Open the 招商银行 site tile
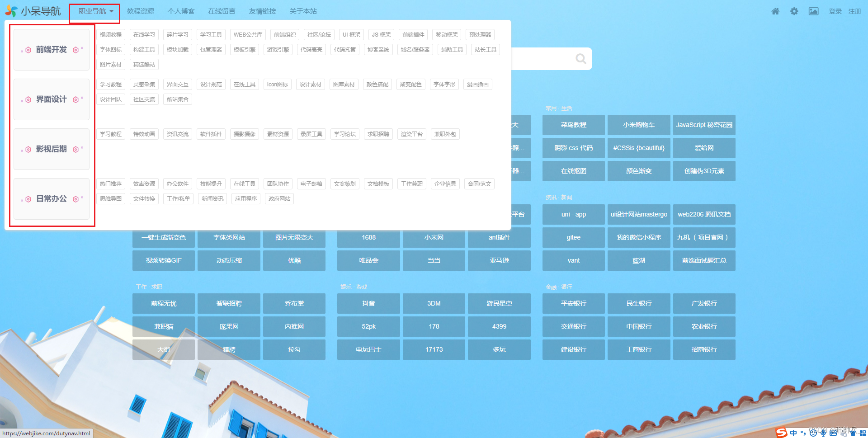The width and height of the screenshot is (868, 438). pyautogui.click(x=704, y=349)
